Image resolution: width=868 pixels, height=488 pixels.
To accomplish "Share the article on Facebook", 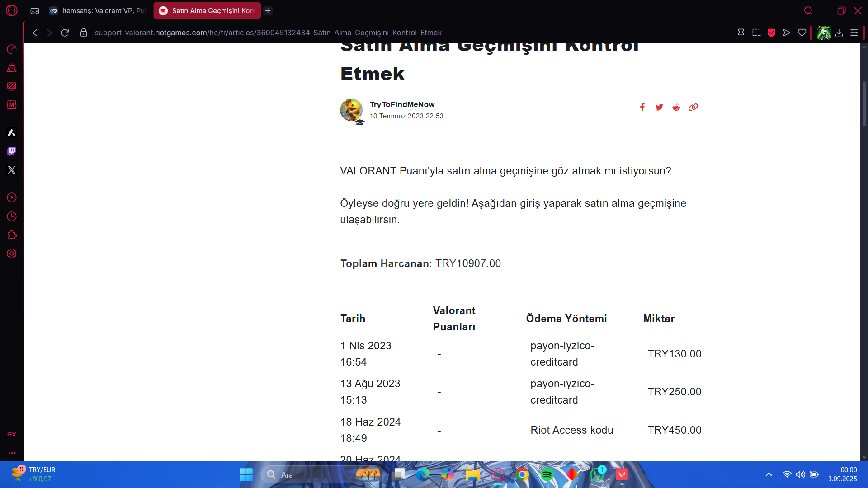I will coord(642,107).
